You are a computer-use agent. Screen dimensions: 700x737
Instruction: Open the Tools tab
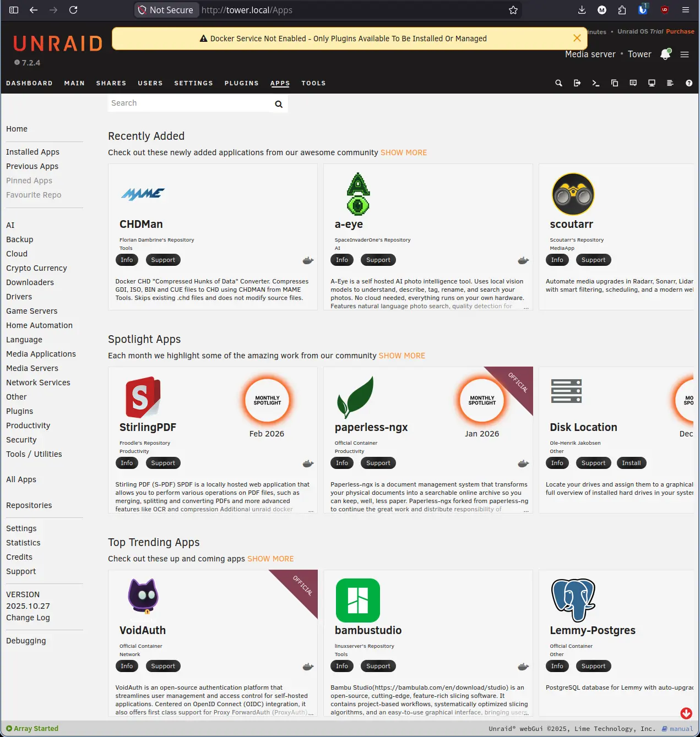pyautogui.click(x=313, y=83)
